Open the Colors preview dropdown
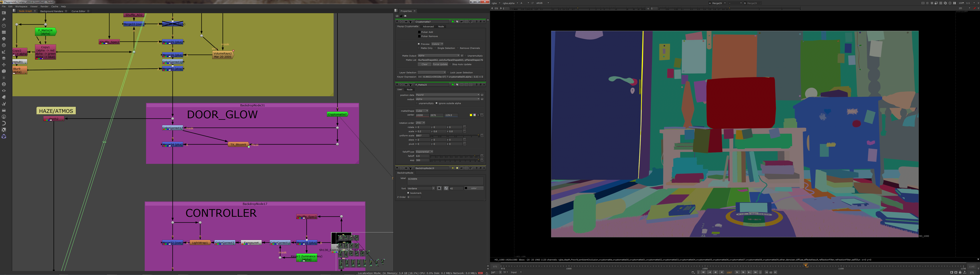Viewport: 980px width, 275px height. click(x=437, y=44)
